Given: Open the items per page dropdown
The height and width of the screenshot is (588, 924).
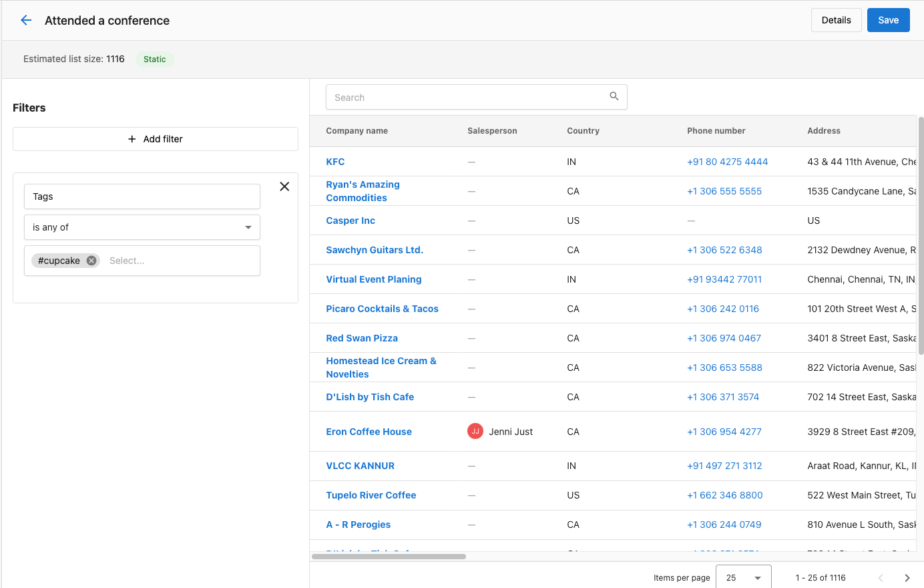Looking at the screenshot, I should (x=743, y=577).
